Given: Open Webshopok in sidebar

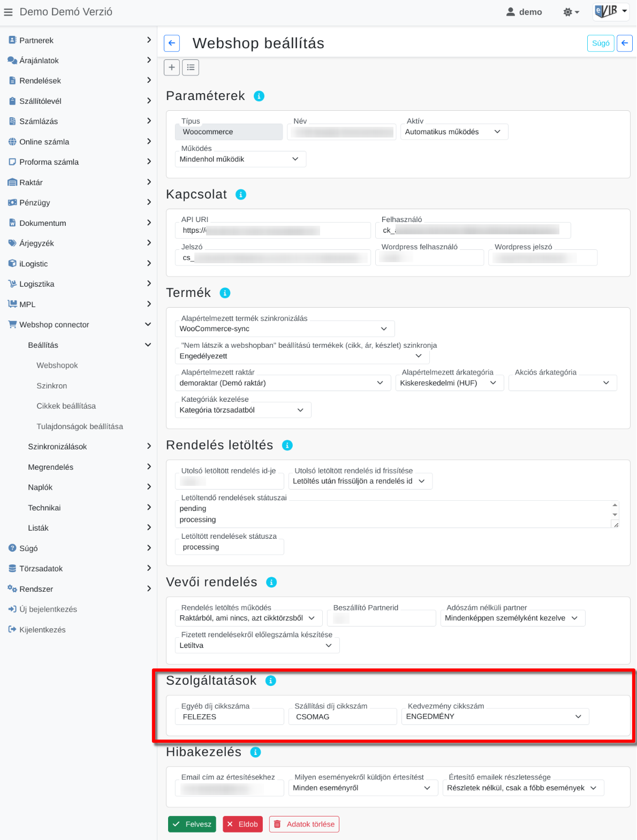Looking at the screenshot, I should click(57, 365).
